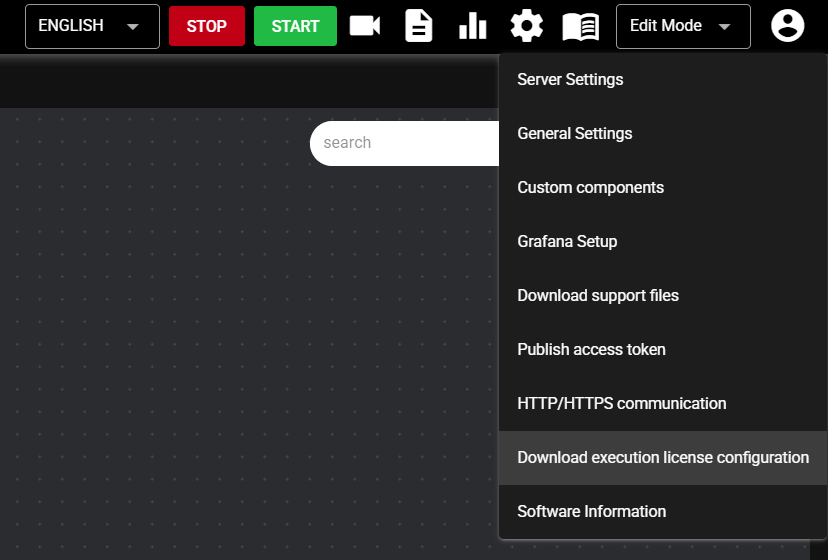Select Publish access token
This screenshot has width=828, height=560.
tap(663, 349)
